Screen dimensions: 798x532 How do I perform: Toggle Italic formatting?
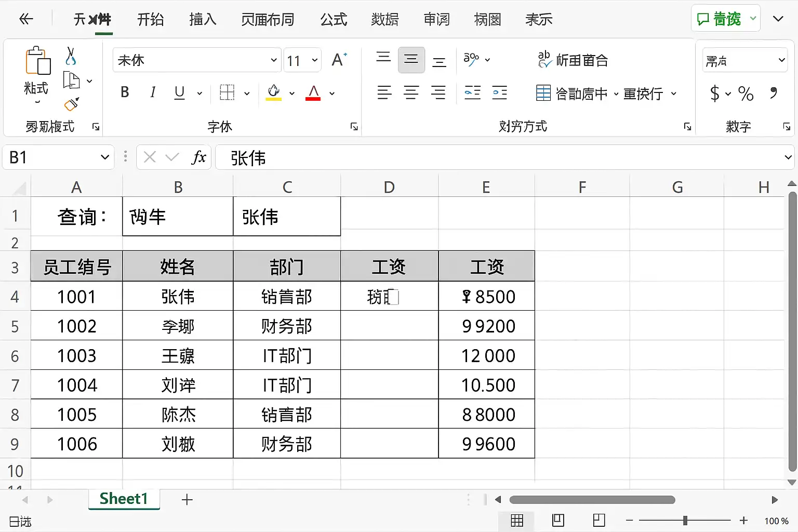point(152,92)
